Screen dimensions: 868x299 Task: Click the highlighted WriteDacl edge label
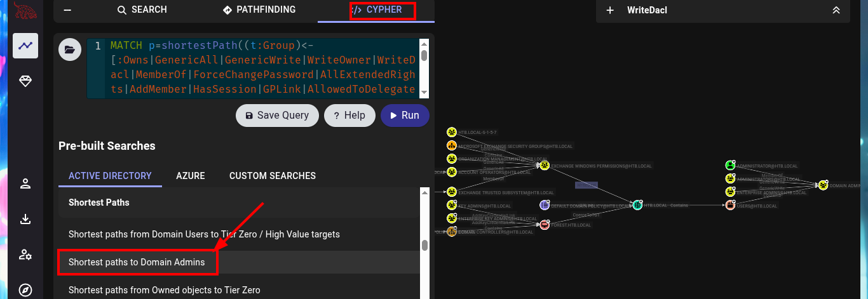click(x=587, y=185)
